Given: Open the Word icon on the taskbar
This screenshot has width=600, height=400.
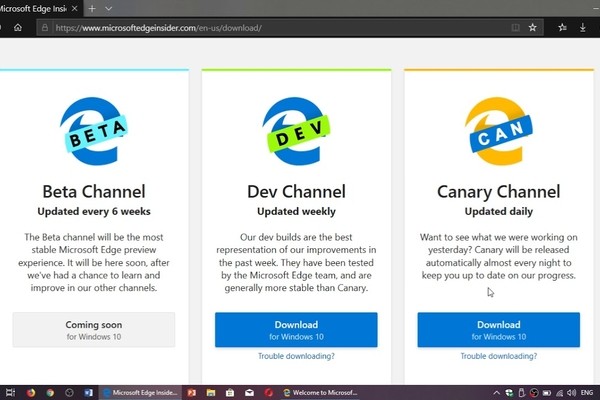Looking at the screenshot, I should point(88,393).
